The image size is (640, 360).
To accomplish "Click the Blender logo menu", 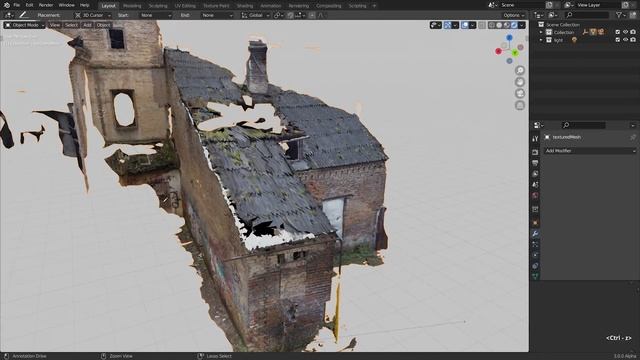I will [7, 5].
